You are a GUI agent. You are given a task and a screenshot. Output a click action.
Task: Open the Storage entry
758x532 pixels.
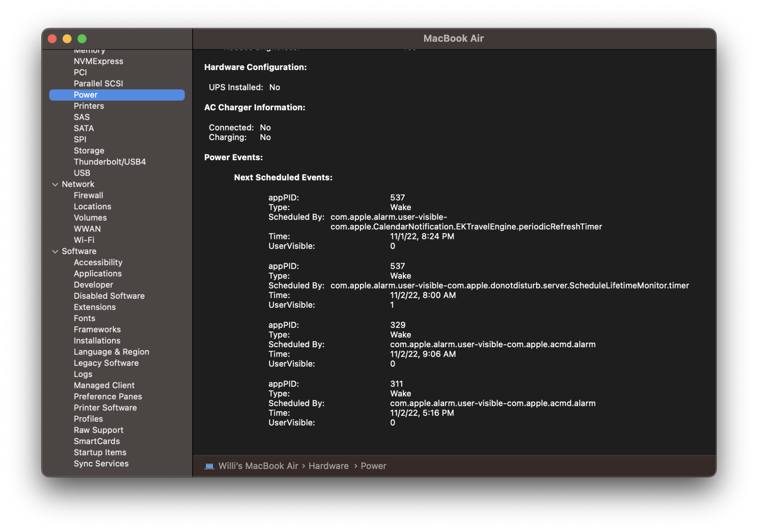89,150
